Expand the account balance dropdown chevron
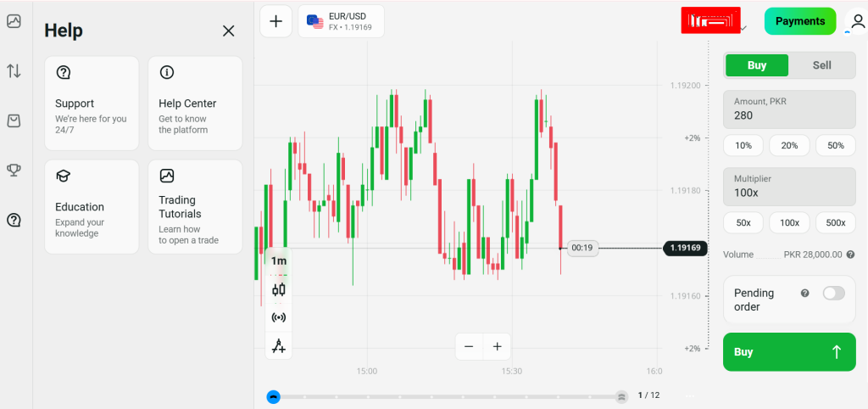 pos(744,27)
